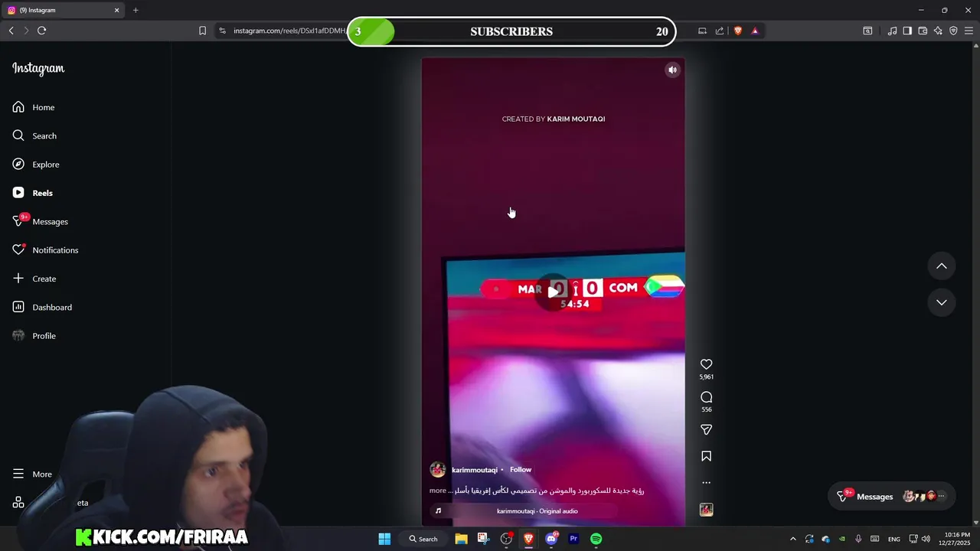
Task: Open browser media playlist music icon
Action: click(x=892, y=31)
